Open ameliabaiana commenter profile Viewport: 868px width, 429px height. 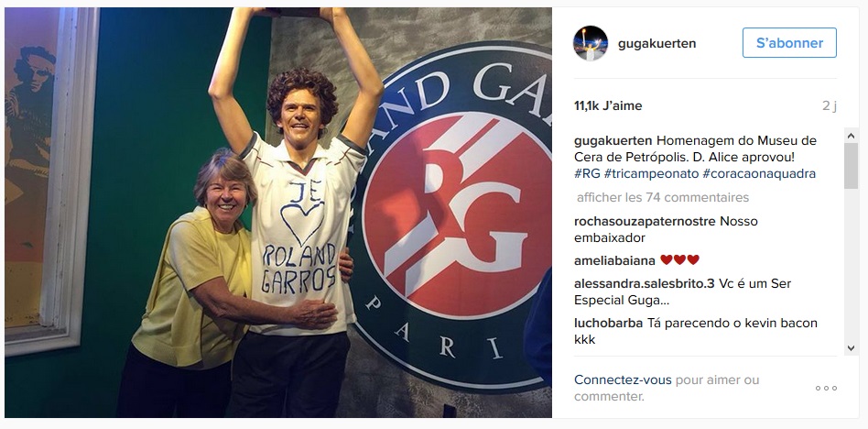coord(614,260)
